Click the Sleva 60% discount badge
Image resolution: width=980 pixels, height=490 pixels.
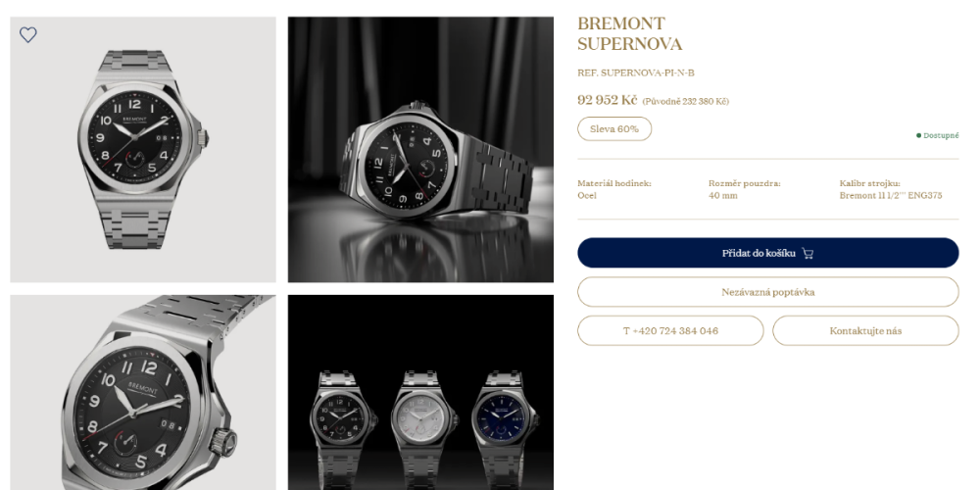(x=614, y=128)
